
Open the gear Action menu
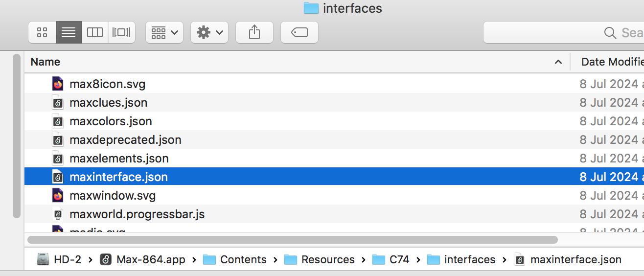[209, 33]
